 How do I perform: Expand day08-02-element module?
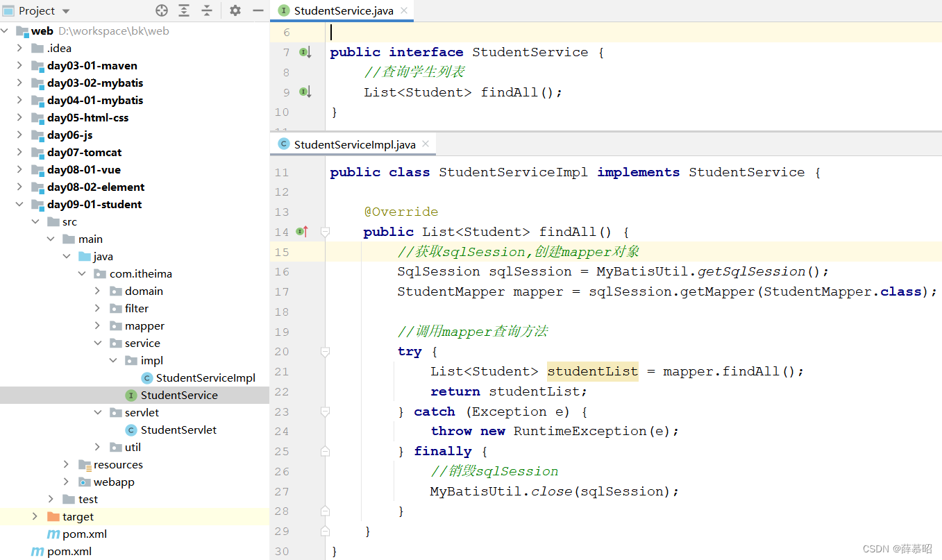tap(19, 187)
